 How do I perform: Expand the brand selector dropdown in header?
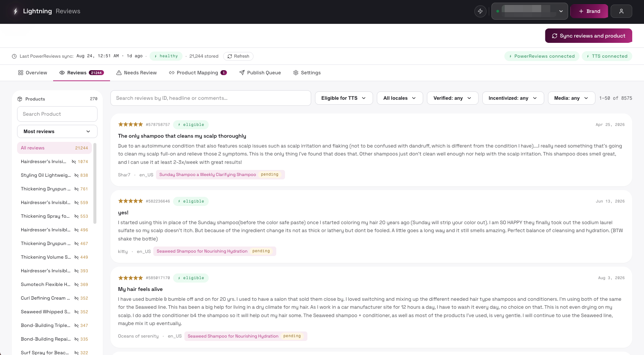tap(530, 11)
